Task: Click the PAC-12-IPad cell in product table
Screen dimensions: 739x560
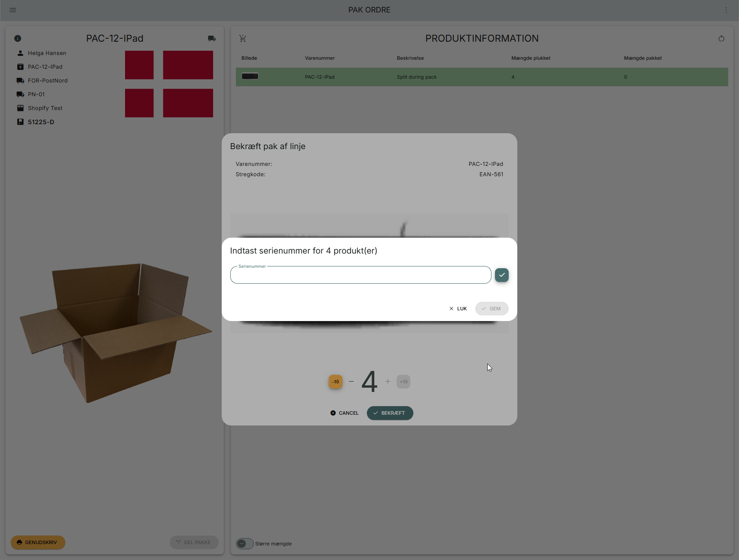Action: coord(320,77)
